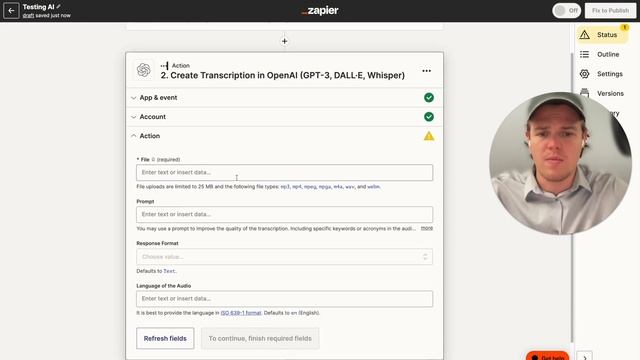Image resolution: width=640 pixels, height=360 pixels.
Task: Click the Settings gear icon
Action: 584,74
